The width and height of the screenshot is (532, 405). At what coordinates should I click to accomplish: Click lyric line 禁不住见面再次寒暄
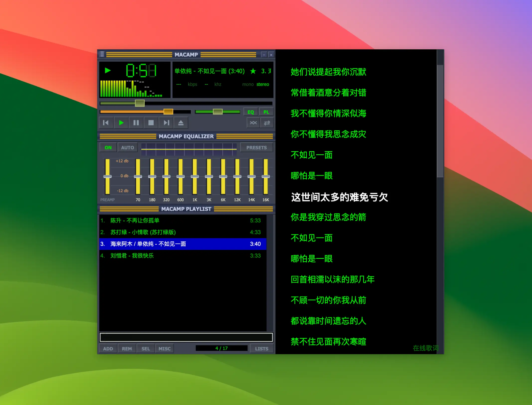(x=328, y=341)
